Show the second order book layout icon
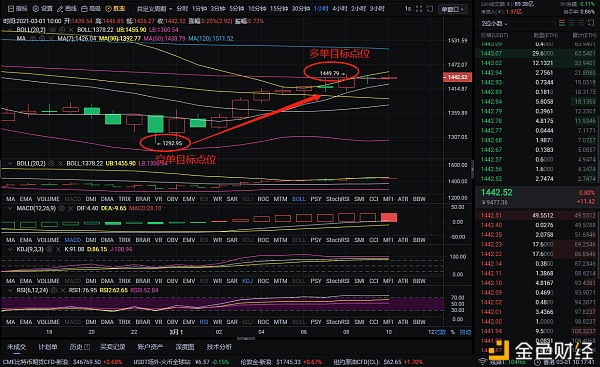The width and height of the screenshot is (600, 367). pyautogui.click(x=571, y=23)
